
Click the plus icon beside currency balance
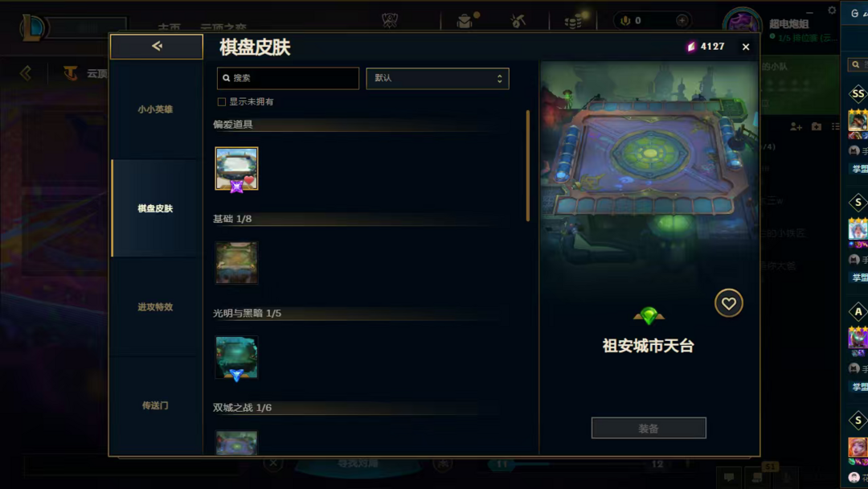pyautogui.click(x=682, y=20)
